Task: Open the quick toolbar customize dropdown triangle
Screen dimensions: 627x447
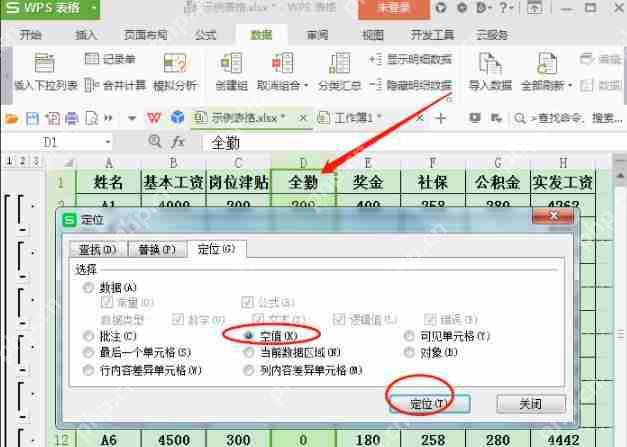Action: (132, 119)
